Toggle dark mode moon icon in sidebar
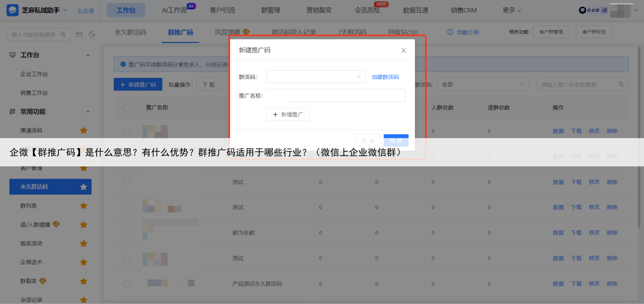644x304 pixels. [92, 34]
